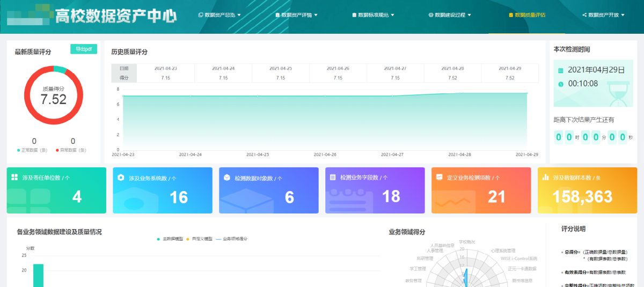Click the 人事管理 radar axis label
This screenshot has width=644, height=287.
(435, 251)
